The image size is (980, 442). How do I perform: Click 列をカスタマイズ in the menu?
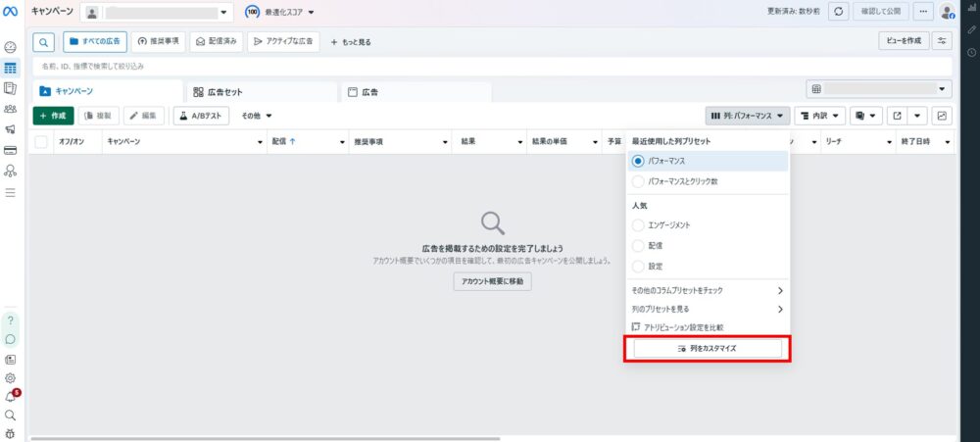tap(708, 348)
